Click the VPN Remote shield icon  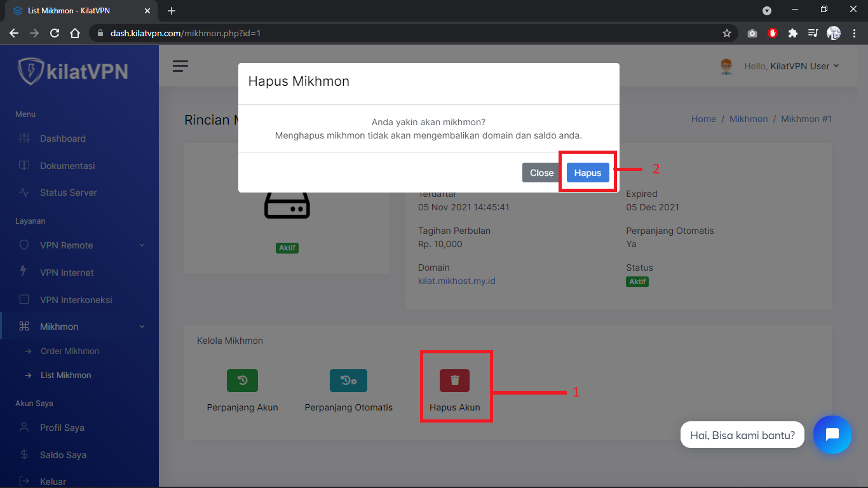pos(24,245)
